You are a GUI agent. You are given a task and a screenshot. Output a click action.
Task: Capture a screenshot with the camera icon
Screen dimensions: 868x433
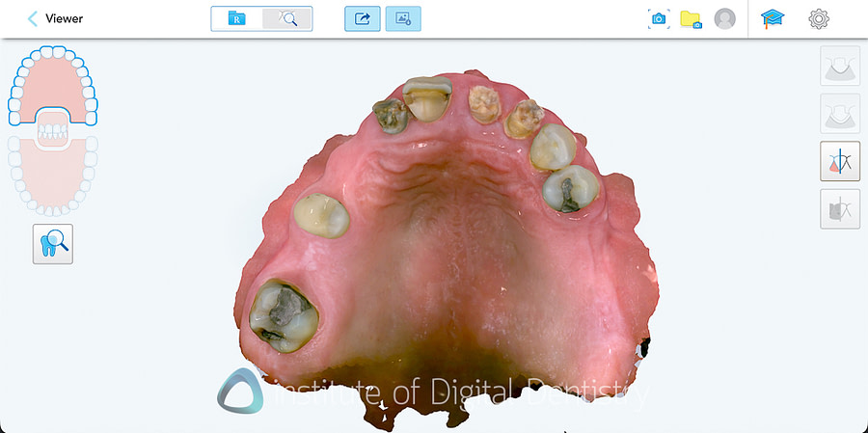pos(659,18)
